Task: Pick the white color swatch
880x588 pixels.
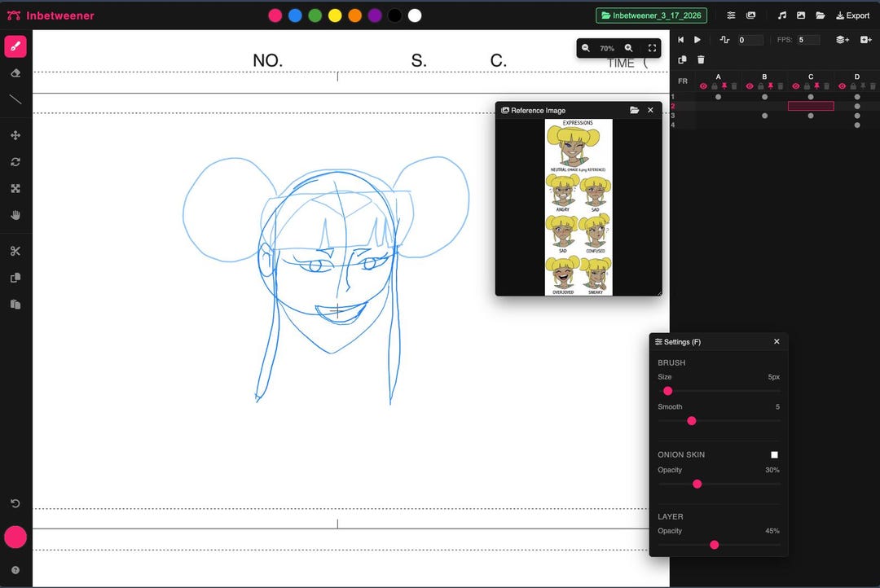Action: click(x=415, y=15)
